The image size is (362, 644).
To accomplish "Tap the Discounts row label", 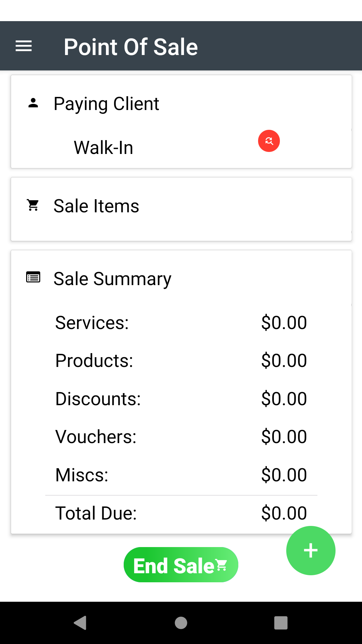I will 98,399.
